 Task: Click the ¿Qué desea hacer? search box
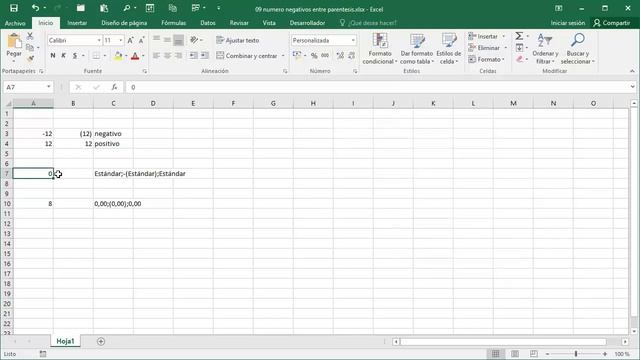pos(368,23)
